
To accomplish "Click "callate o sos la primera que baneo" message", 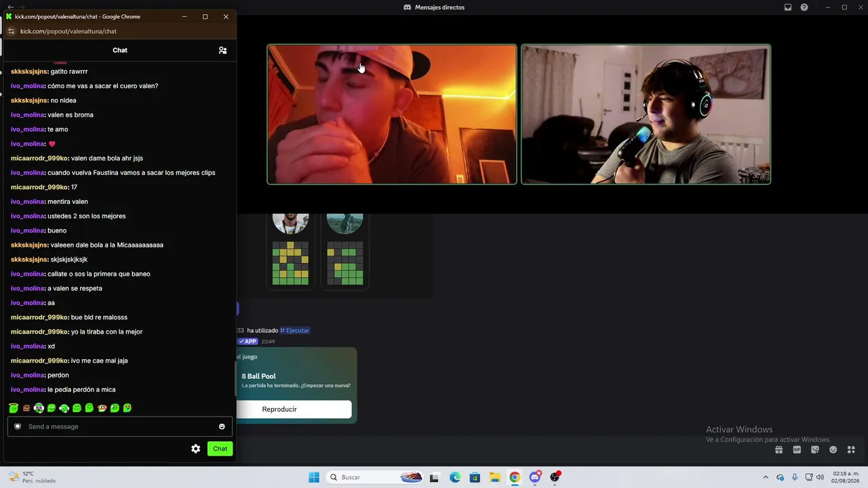I will click(x=99, y=274).
